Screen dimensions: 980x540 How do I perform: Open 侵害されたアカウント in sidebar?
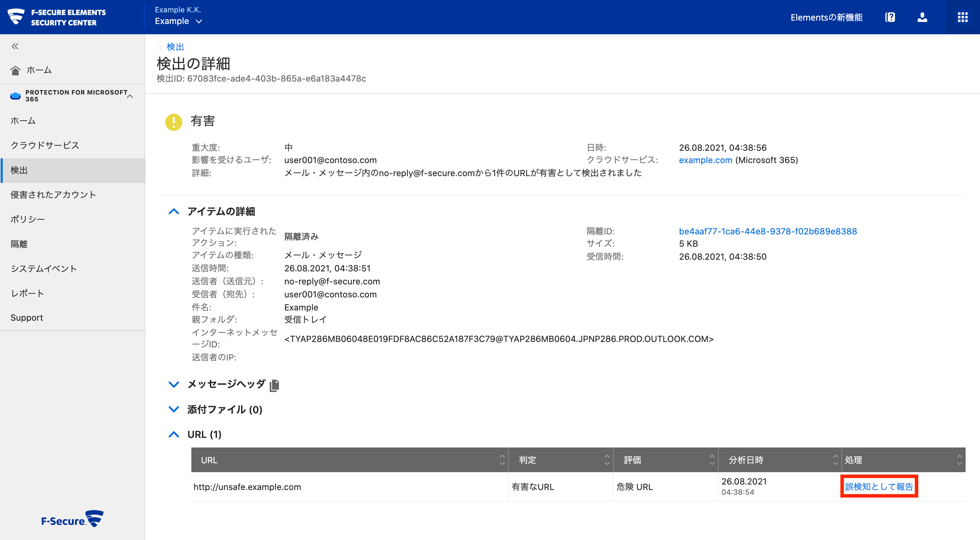pyautogui.click(x=53, y=195)
